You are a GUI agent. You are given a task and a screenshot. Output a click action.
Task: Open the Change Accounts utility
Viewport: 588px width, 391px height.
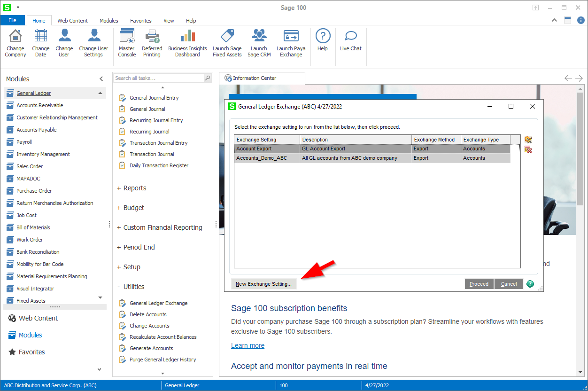tap(149, 326)
